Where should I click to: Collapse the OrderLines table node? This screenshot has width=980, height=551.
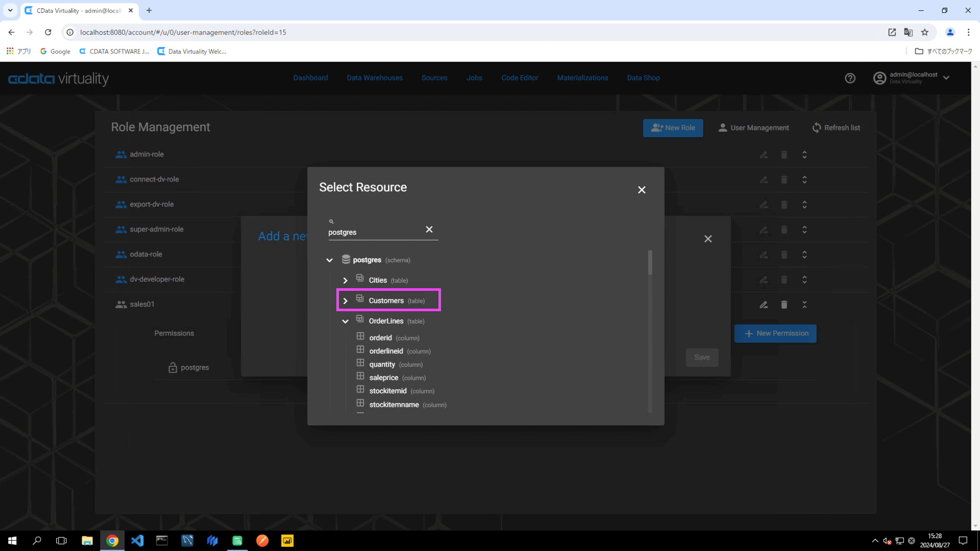point(346,321)
